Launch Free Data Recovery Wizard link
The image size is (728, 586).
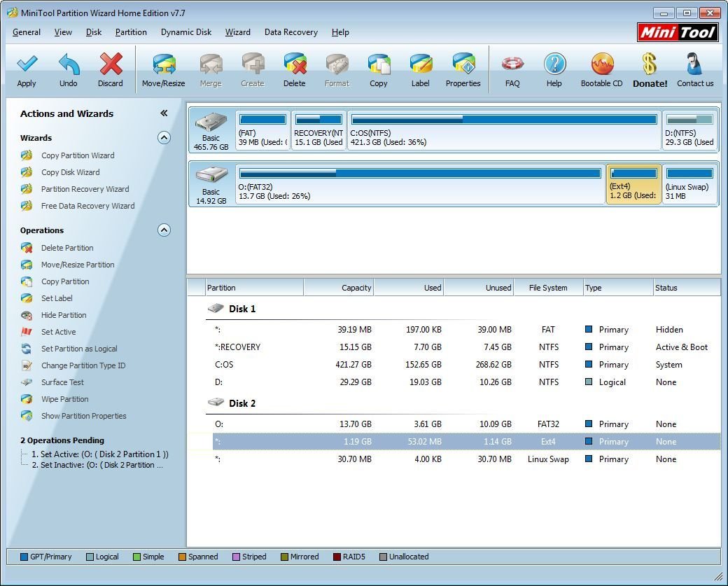click(x=87, y=206)
